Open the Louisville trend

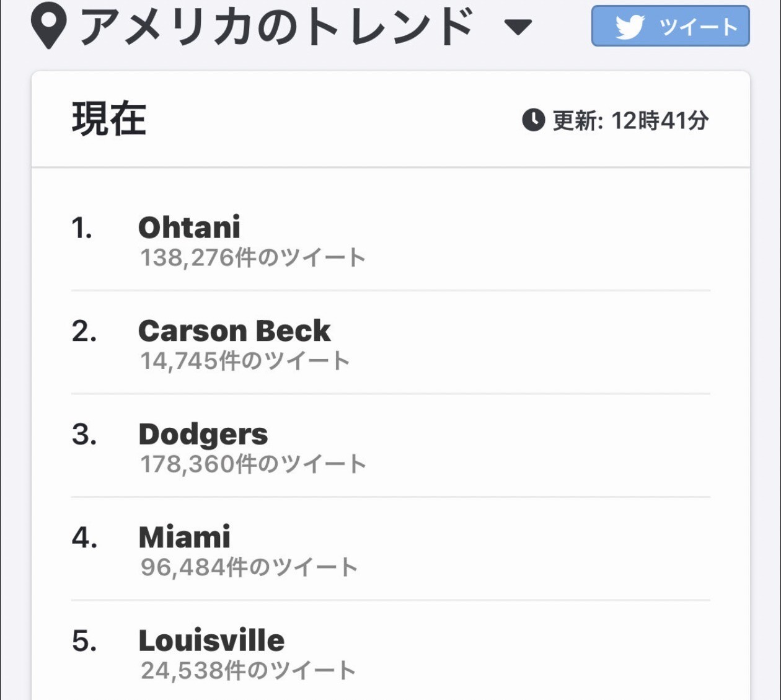tap(211, 640)
